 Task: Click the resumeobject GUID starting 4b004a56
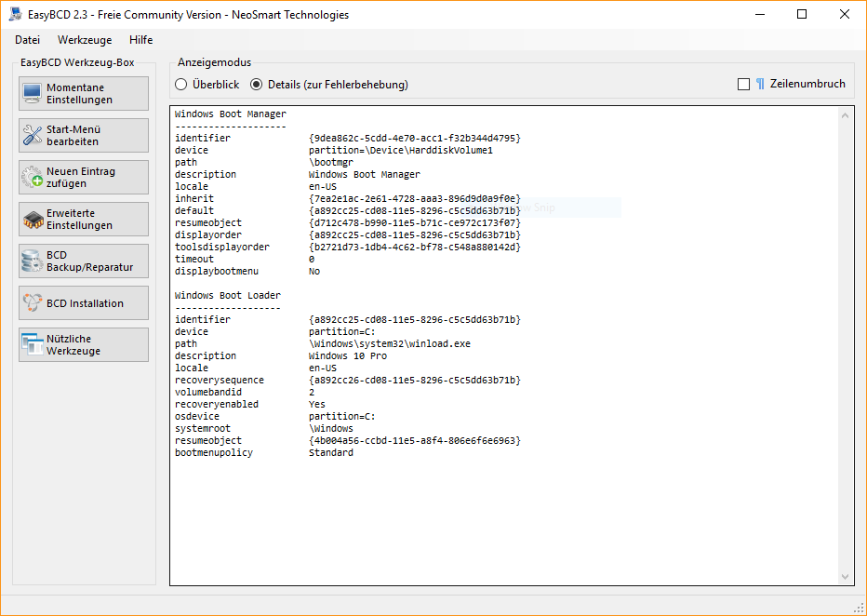(x=415, y=441)
